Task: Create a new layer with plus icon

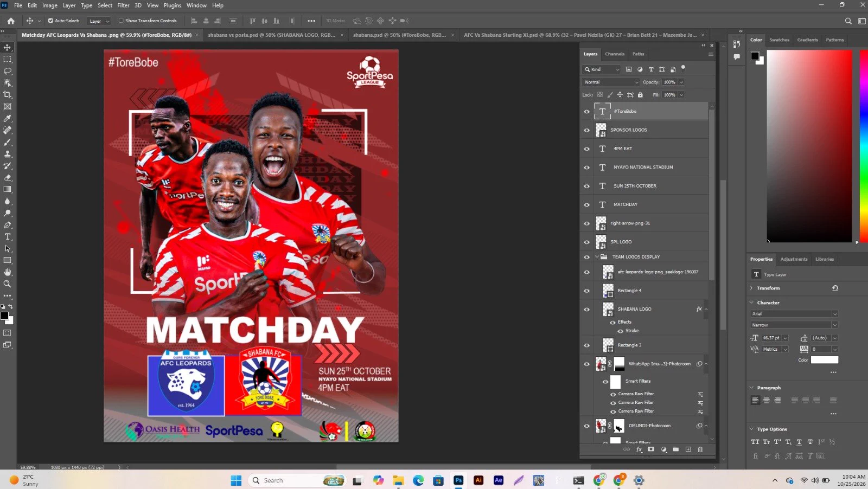Action: tap(688, 449)
